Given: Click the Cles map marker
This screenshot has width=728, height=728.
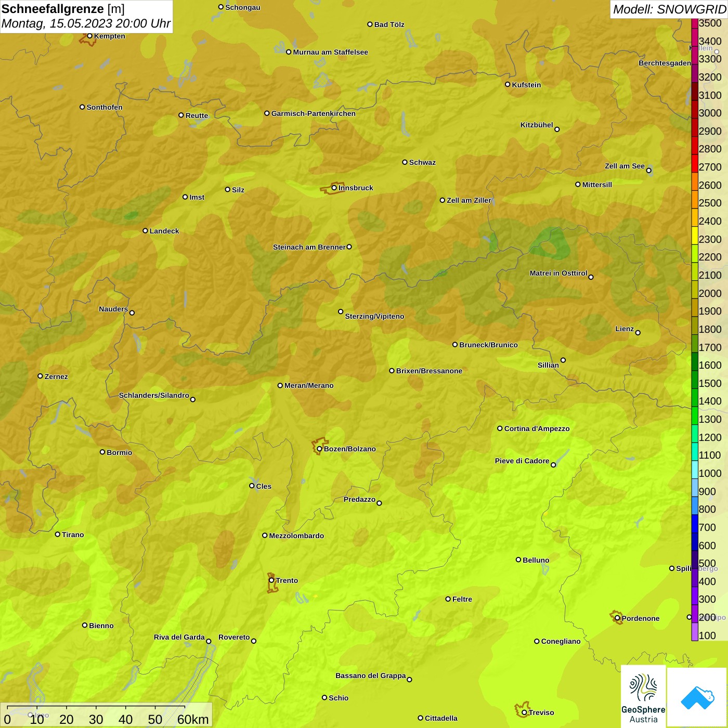Looking at the screenshot, I should coord(252,486).
